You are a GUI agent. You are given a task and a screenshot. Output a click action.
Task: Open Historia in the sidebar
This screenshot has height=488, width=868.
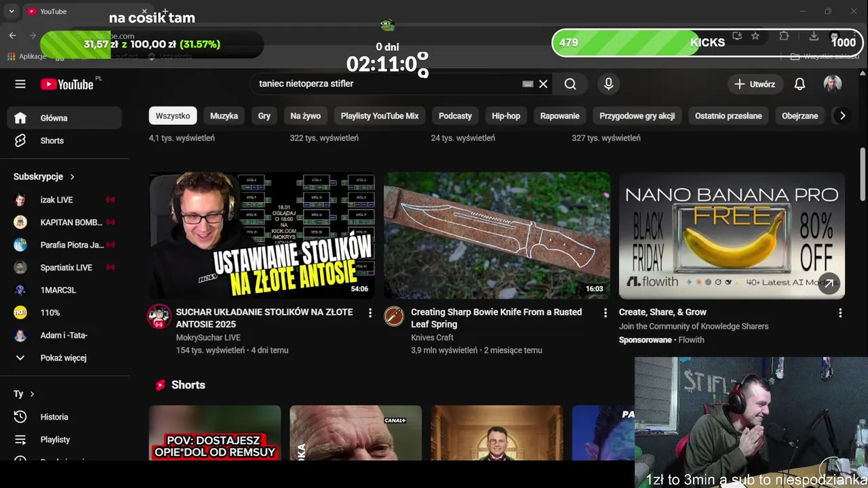65,417
